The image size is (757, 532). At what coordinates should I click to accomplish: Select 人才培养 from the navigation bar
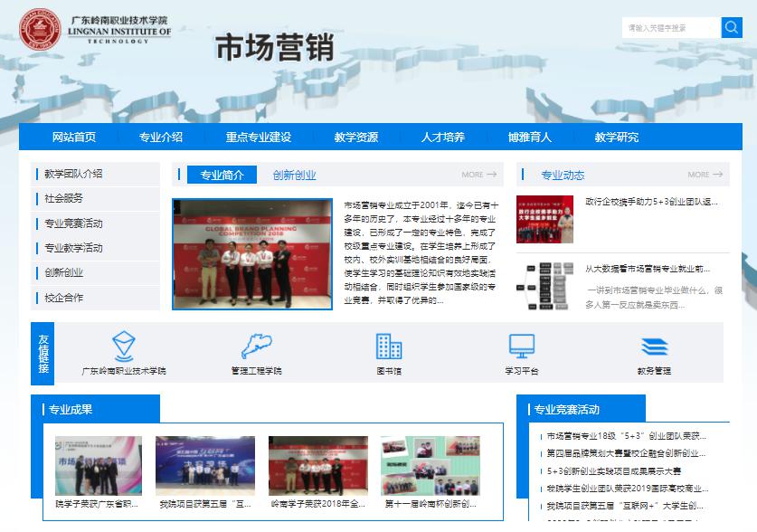click(442, 138)
